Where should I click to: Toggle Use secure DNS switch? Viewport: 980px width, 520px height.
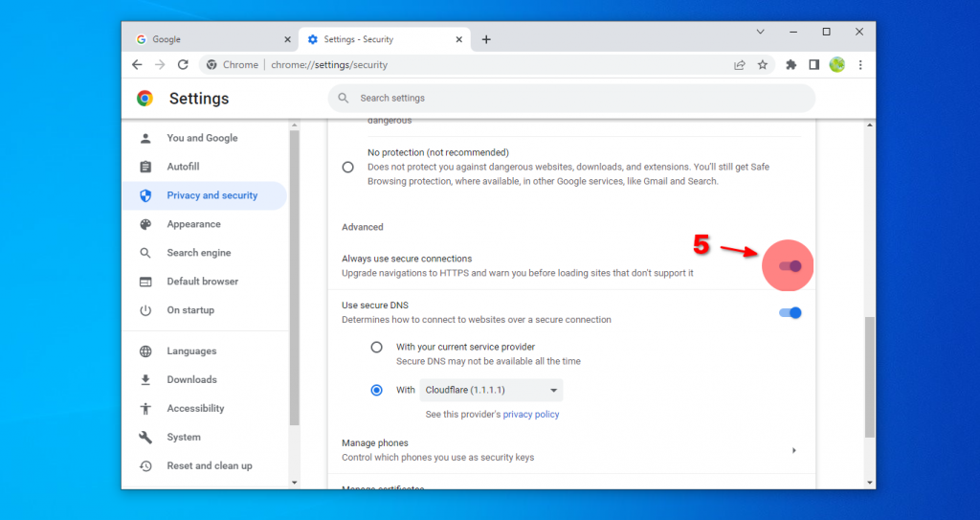tap(790, 313)
